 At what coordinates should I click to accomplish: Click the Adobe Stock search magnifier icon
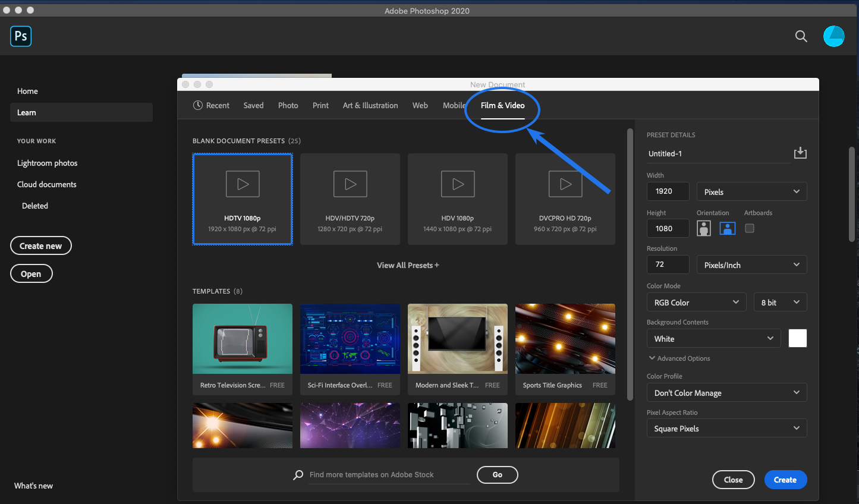pyautogui.click(x=298, y=475)
